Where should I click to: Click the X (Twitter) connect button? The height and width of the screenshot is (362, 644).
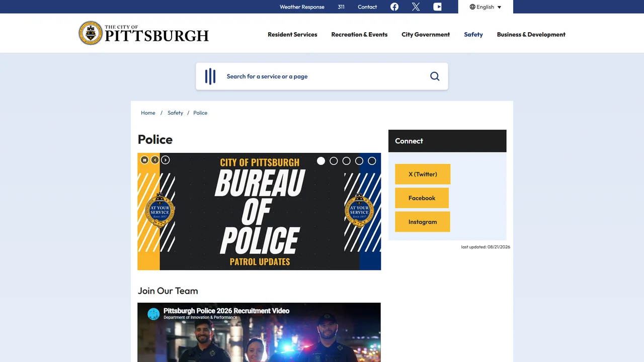(423, 174)
